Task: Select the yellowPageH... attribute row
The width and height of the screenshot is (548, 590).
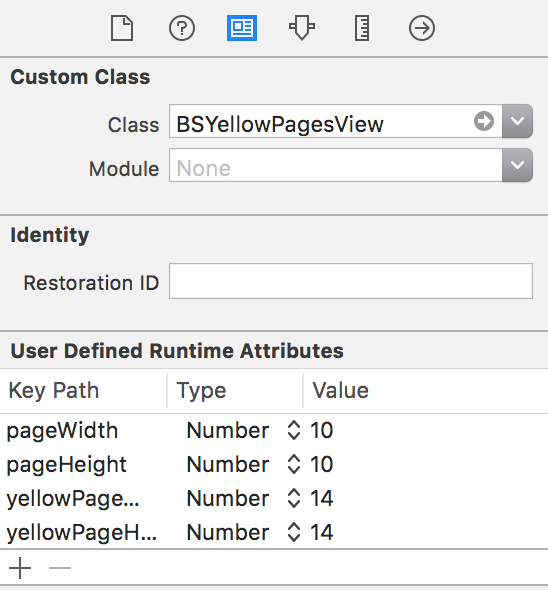Action: tap(274, 532)
